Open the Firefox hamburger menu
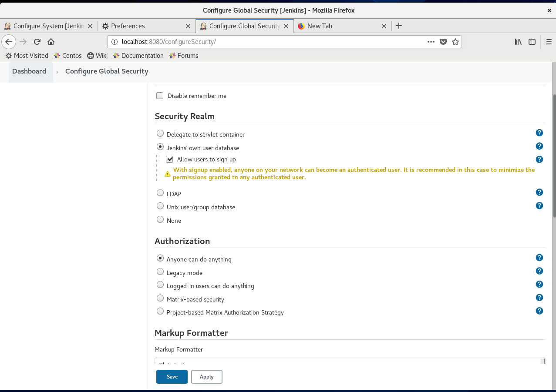Viewport: 556px width, 392px height. coord(549,42)
